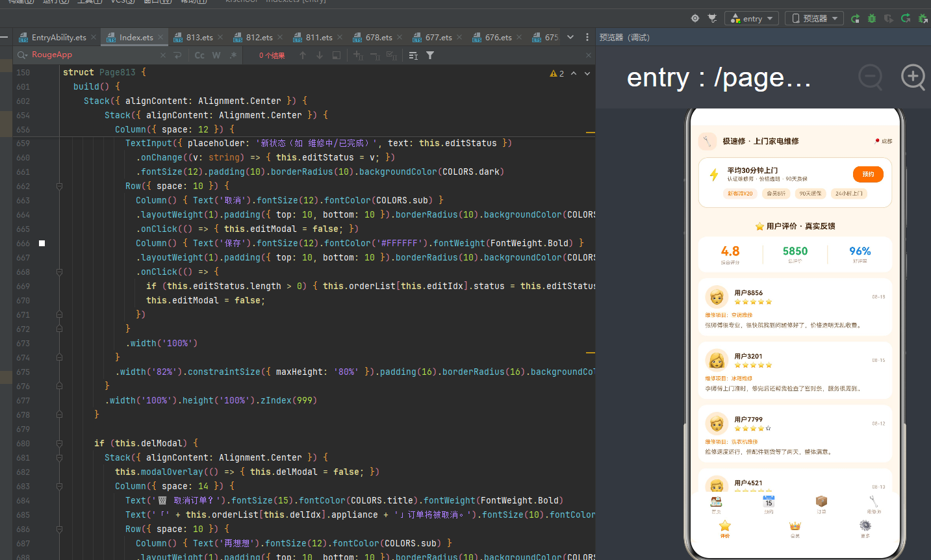Toggle Regex (.*) search option
Screen dimensions: 931x560
pos(233,55)
